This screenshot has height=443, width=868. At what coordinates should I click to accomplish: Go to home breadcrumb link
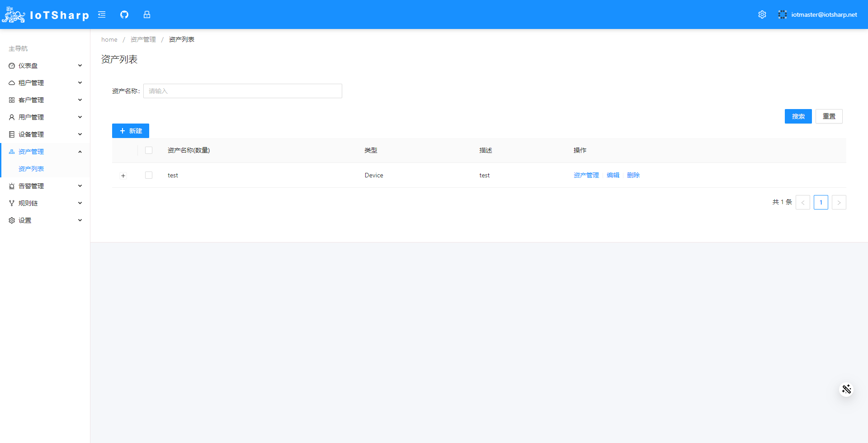point(109,39)
